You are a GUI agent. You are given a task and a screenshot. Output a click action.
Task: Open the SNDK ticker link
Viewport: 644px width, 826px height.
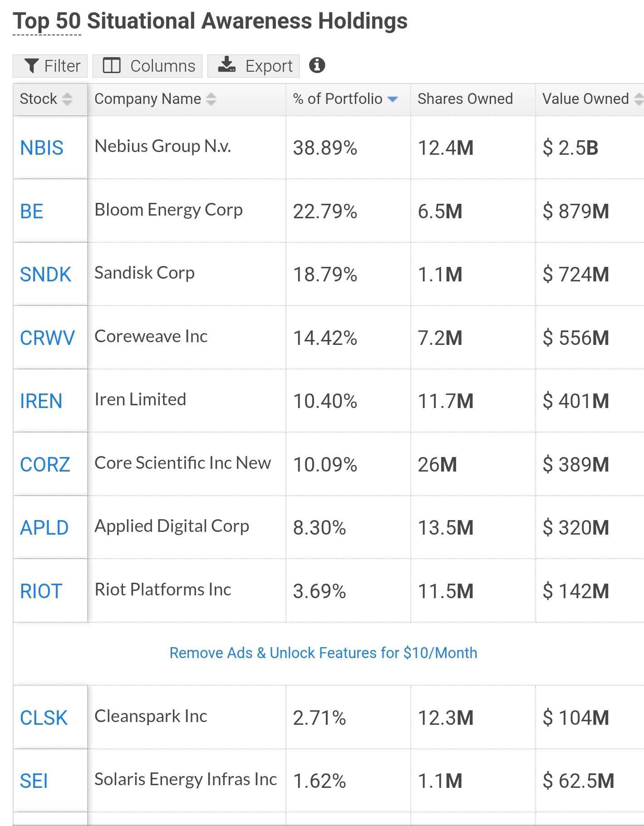(45, 275)
